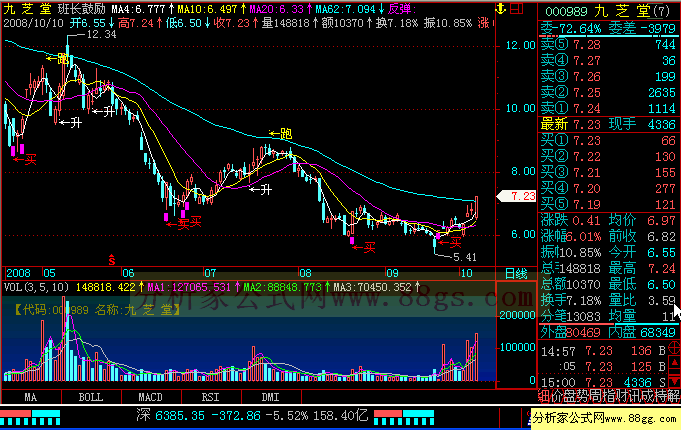The image size is (681, 430).
Task: Click the 15:00 trade row with 4336
Action: (604, 383)
